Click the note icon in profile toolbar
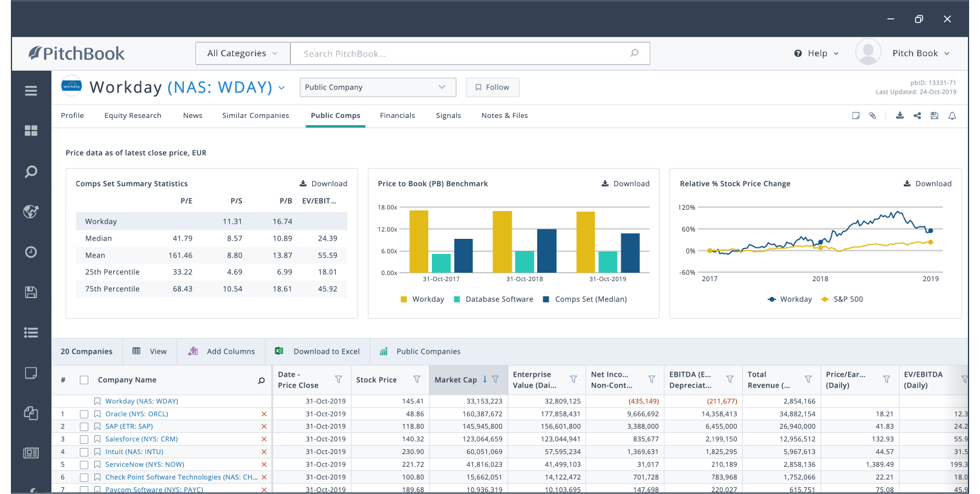980x494 pixels. [x=856, y=115]
